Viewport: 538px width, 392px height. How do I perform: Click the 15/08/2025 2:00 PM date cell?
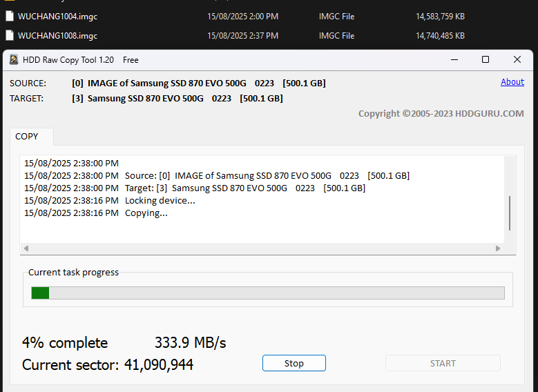coord(242,17)
